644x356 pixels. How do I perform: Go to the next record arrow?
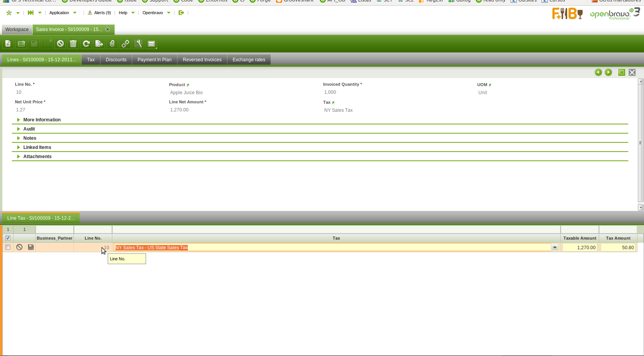(x=608, y=72)
